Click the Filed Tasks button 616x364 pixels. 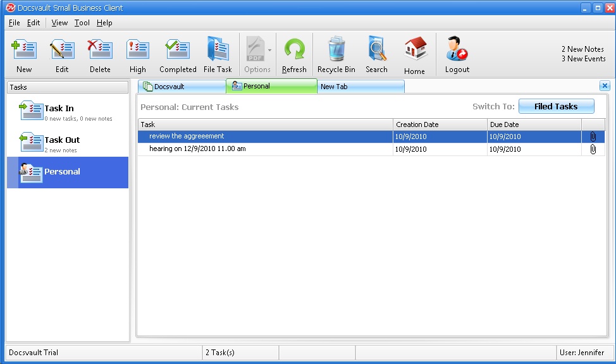pyautogui.click(x=556, y=107)
